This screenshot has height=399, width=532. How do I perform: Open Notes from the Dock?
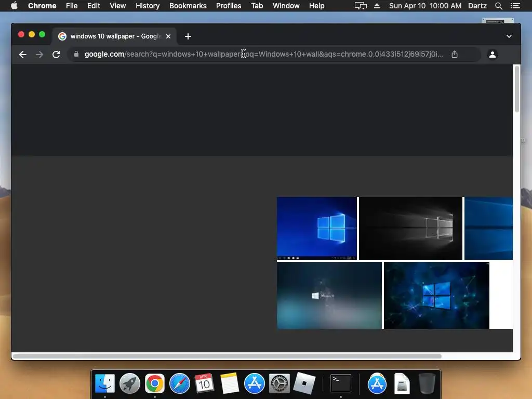tap(229, 383)
